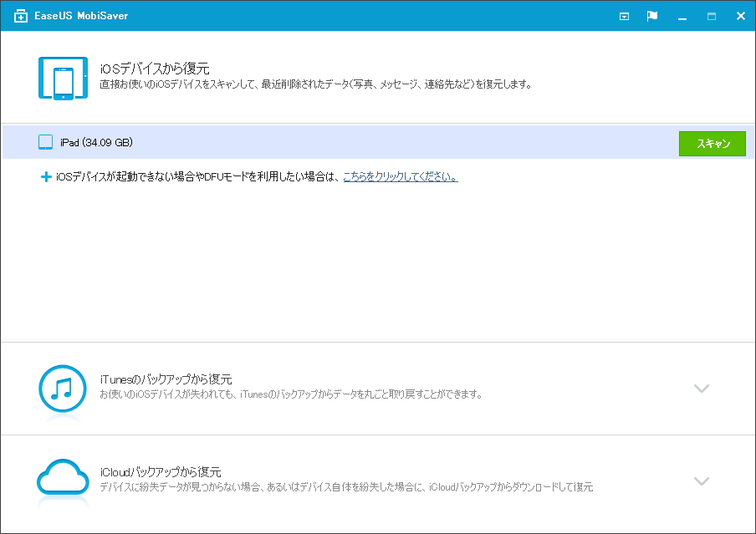The width and height of the screenshot is (756, 534).
Task: Close the MobiSaver window
Action: pos(741,16)
